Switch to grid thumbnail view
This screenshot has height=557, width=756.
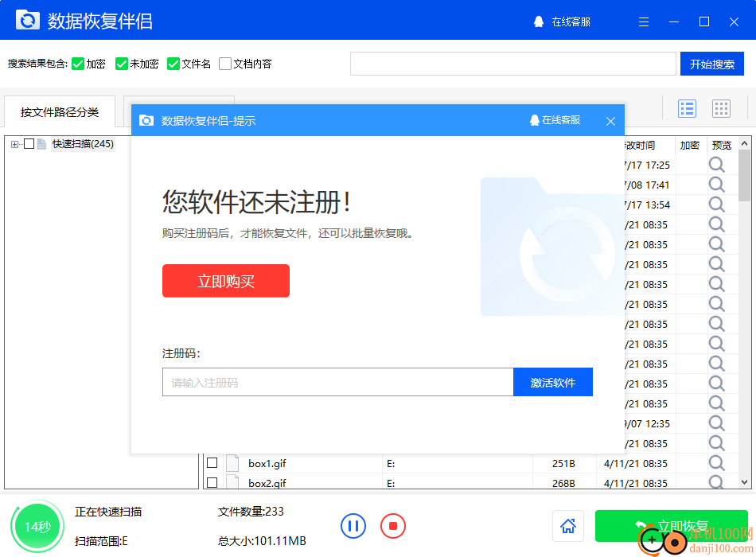721,108
